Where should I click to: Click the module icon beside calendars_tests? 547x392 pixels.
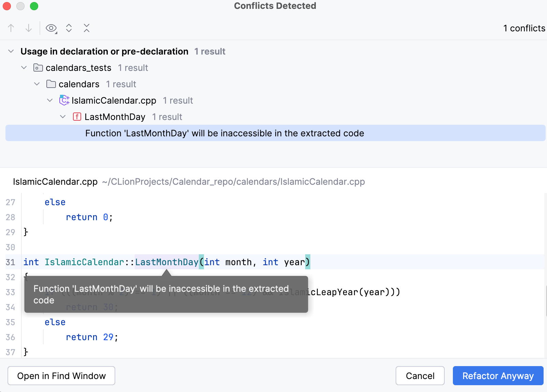click(x=38, y=67)
